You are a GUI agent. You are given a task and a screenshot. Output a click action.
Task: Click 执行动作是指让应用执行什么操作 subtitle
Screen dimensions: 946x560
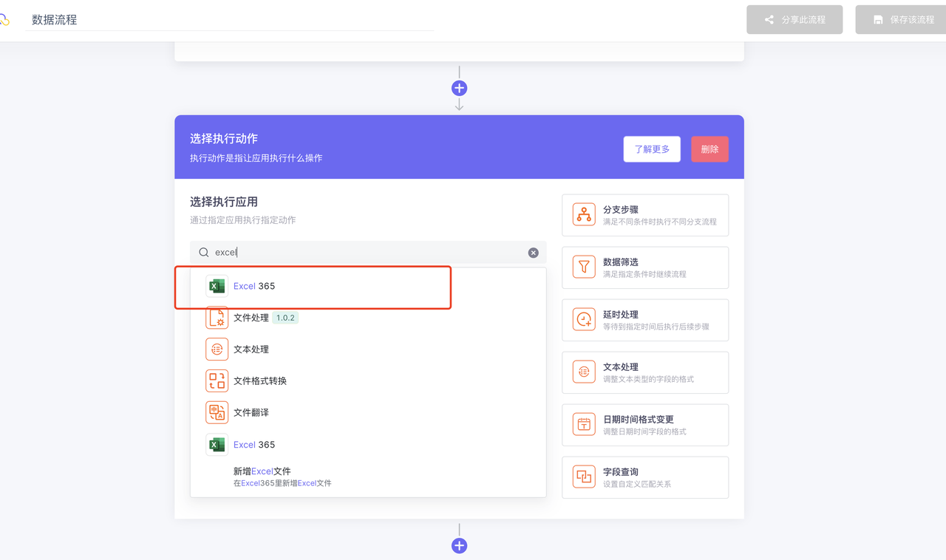tap(256, 158)
